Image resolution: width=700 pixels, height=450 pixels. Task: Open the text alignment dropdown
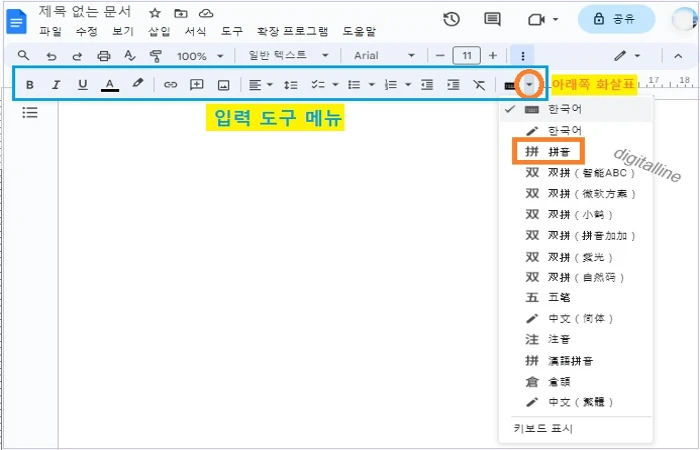pyautogui.click(x=261, y=84)
